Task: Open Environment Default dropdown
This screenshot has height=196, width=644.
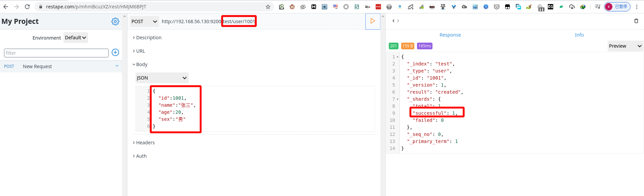Action: [76, 38]
